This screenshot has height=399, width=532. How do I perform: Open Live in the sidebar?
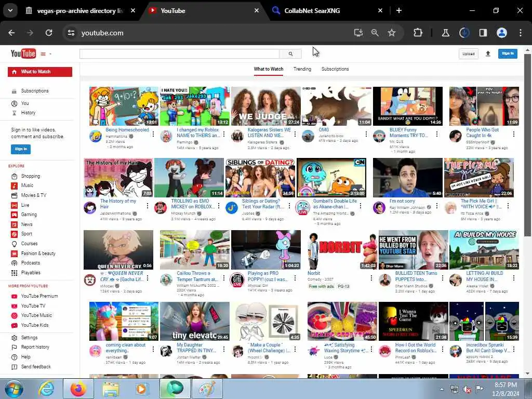pos(25,205)
